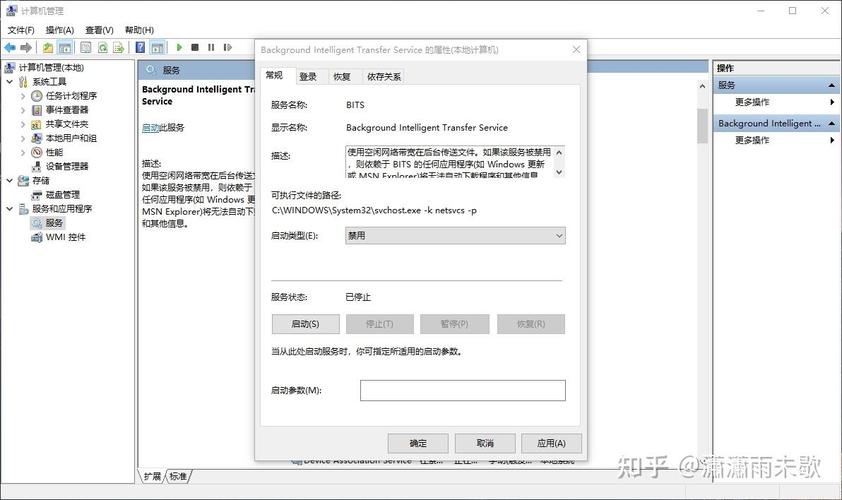Click the Export list toolbar icon

click(x=119, y=48)
